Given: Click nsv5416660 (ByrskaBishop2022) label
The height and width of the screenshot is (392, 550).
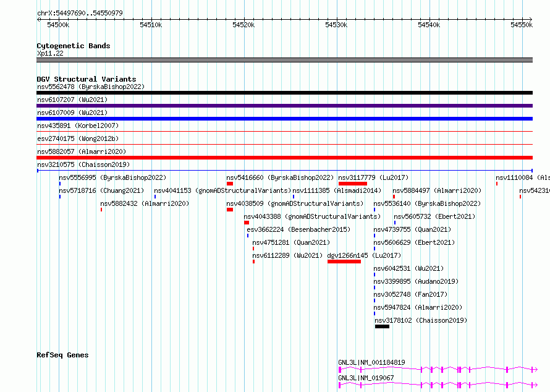Looking at the screenshot, I should point(280,177).
